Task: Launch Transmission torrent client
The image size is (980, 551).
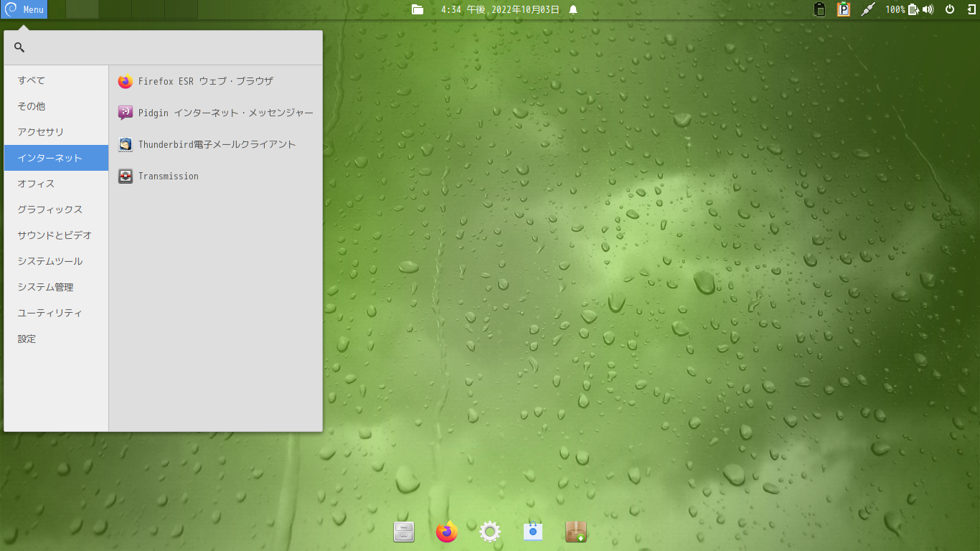Action: (x=215, y=176)
